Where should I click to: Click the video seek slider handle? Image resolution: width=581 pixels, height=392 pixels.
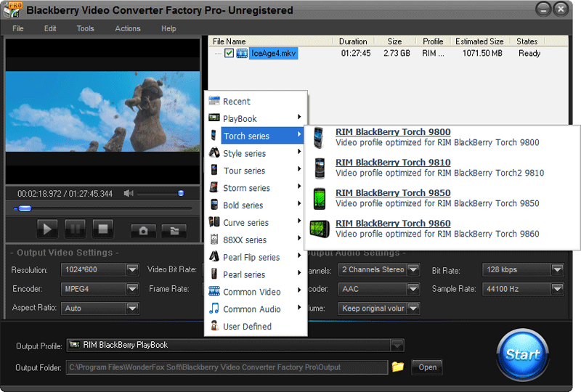(25, 208)
